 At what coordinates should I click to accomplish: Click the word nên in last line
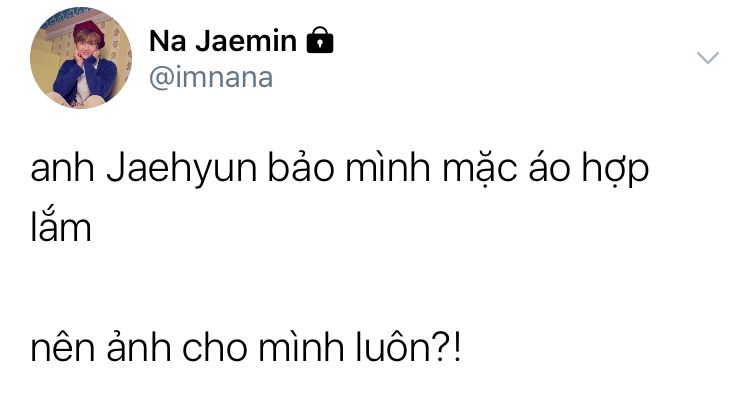tap(63, 345)
